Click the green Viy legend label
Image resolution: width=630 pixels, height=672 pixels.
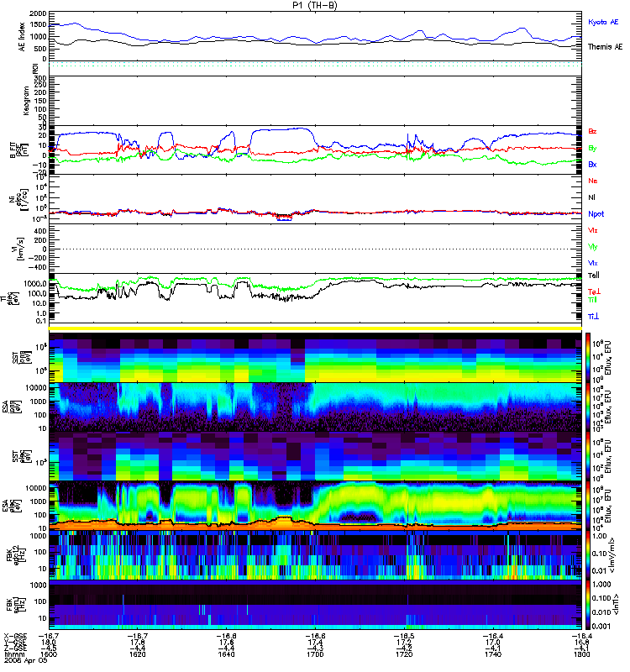point(592,247)
